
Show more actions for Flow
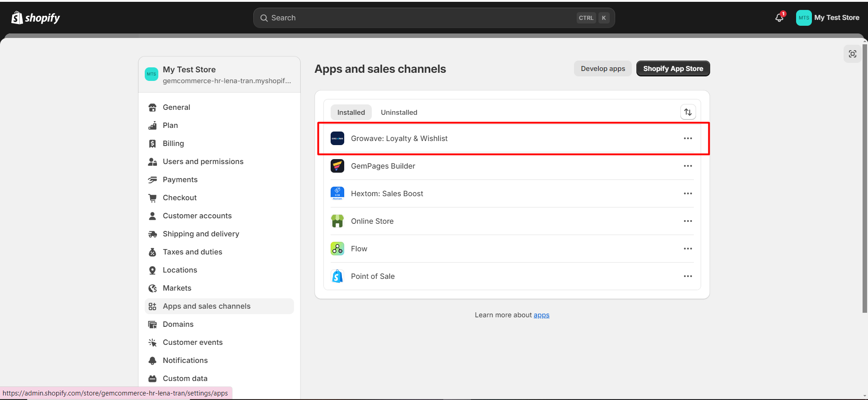(688, 249)
